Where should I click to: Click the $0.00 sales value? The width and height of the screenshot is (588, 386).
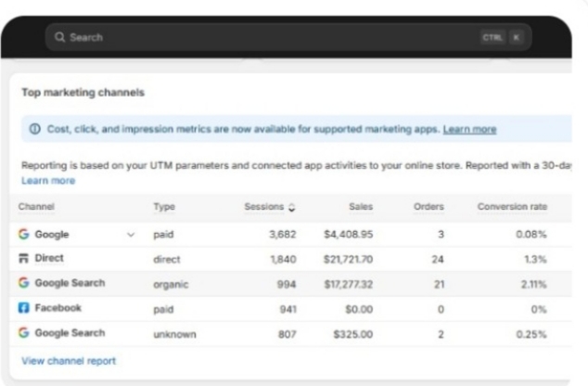click(359, 310)
